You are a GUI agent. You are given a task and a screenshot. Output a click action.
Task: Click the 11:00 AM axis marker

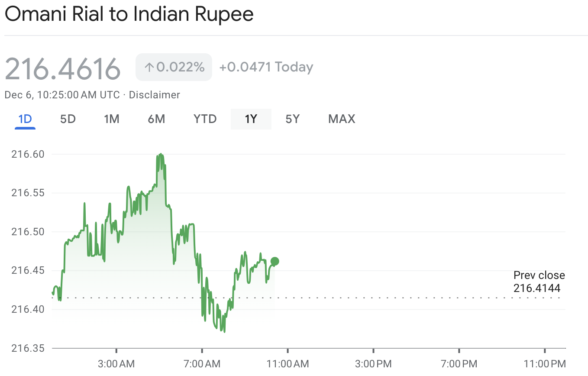[x=288, y=363]
